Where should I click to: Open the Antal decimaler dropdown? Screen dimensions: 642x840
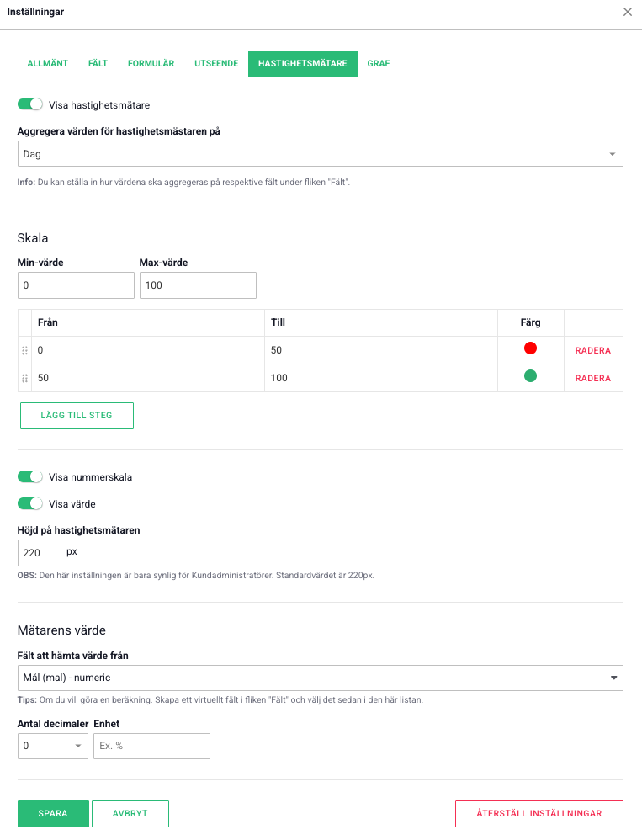52,746
